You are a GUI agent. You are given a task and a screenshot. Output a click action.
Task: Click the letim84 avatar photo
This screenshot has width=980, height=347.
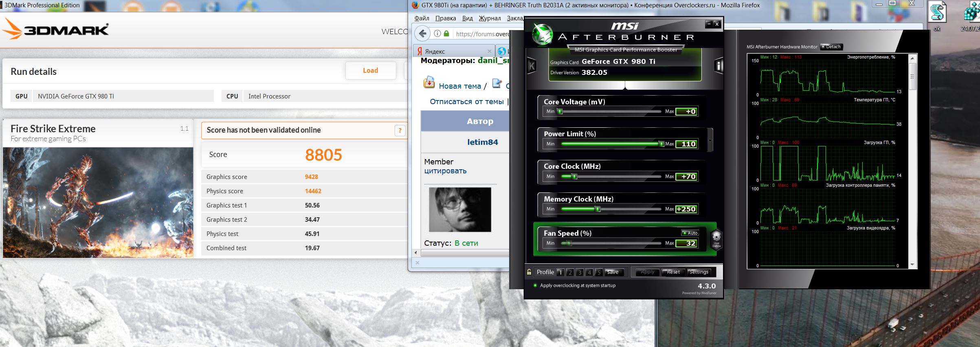click(460, 209)
